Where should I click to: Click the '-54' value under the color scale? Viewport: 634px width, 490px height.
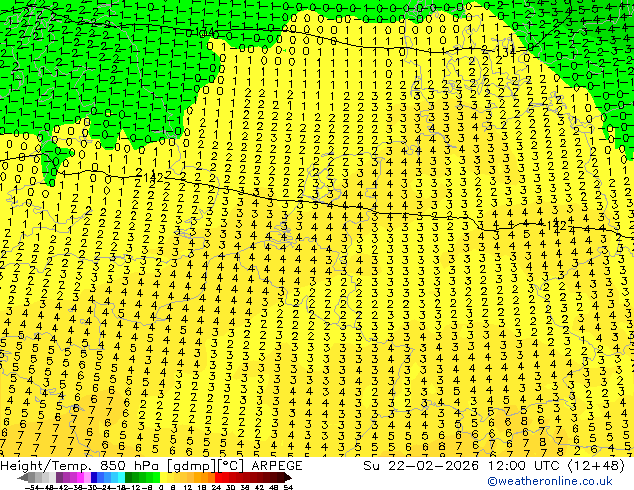tap(32, 487)
